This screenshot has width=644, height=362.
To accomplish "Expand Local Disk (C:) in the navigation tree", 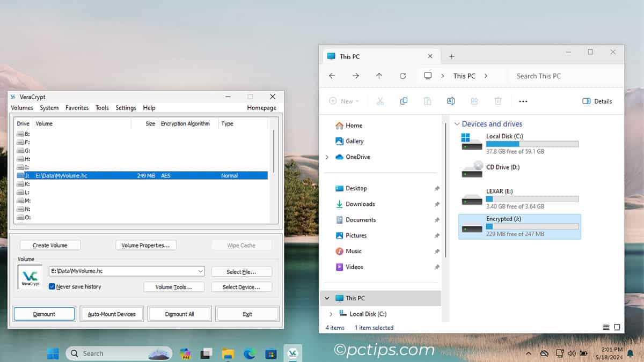I will (332, 314).
